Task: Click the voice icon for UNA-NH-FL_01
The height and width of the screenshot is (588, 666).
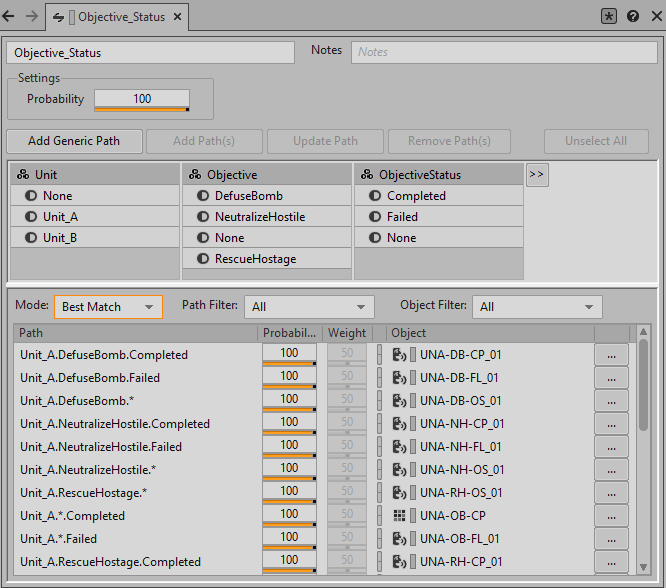Action: coord(399,447)
